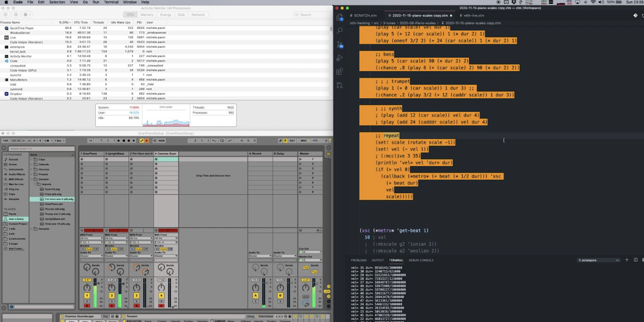Open the Cue Out dropdown on Master

click(310, 252)
